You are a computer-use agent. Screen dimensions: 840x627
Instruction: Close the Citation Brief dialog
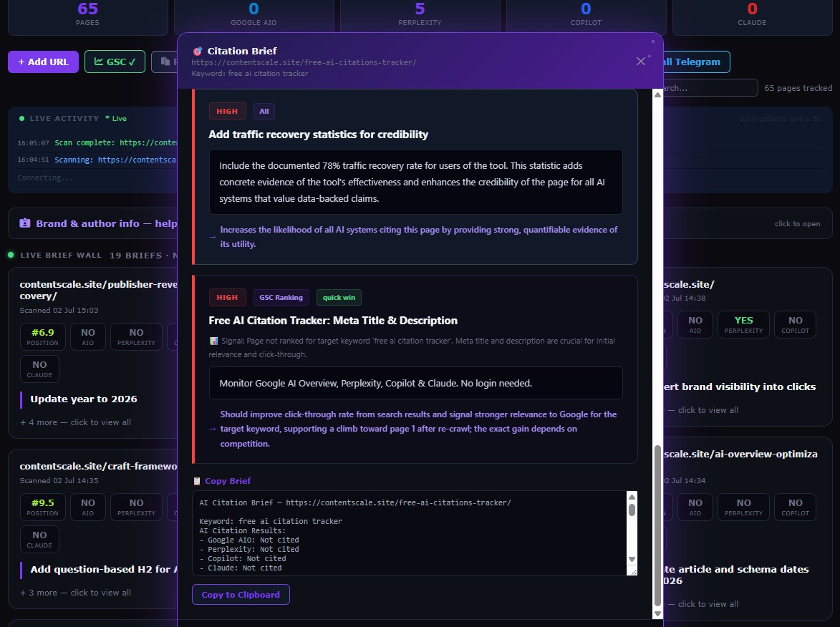[641, 62]
